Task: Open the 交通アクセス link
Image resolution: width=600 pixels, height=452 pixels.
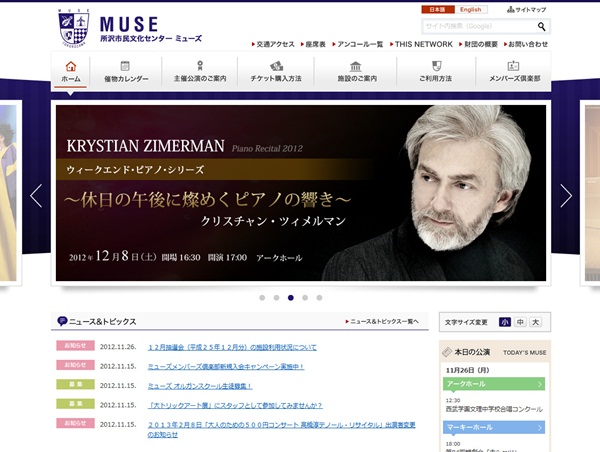Action: [x=273, y=44]
